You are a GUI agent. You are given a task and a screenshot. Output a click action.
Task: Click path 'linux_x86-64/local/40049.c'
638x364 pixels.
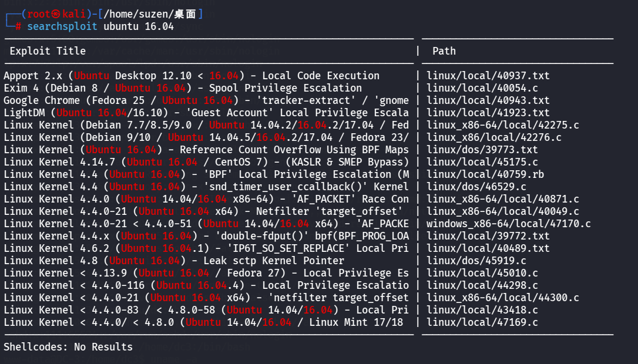point(502,211)
